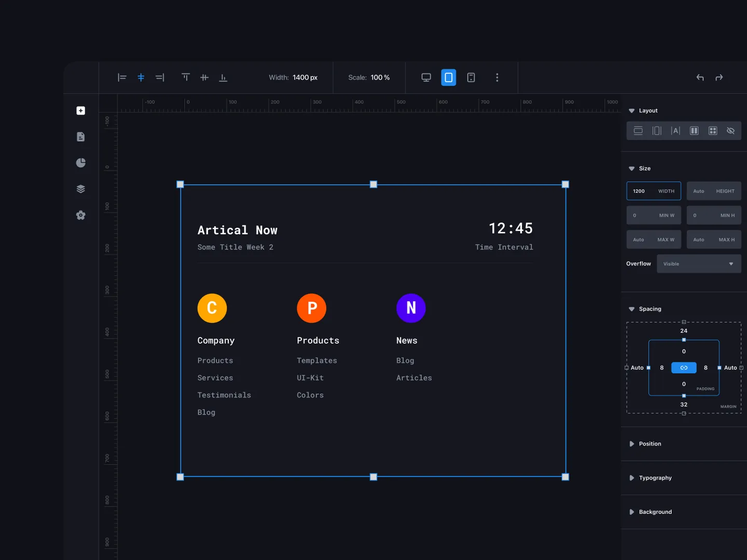Click the redo arrow icon
This screenshot has width=747, height=560.
pos(719,78)
